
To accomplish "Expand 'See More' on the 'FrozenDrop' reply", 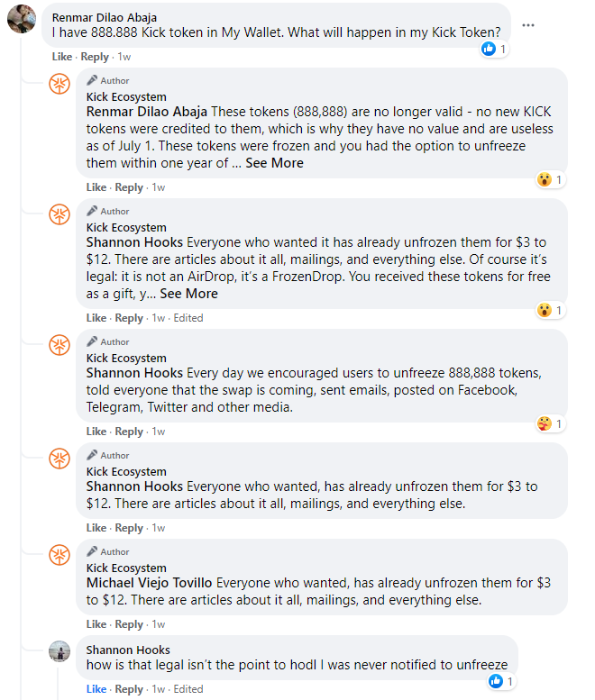I will [x=189, y=294].
